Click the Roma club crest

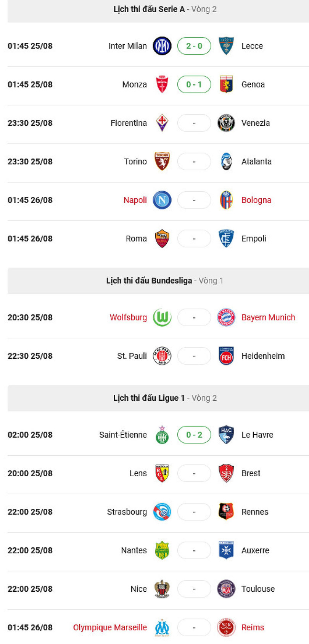click(162, 239)
